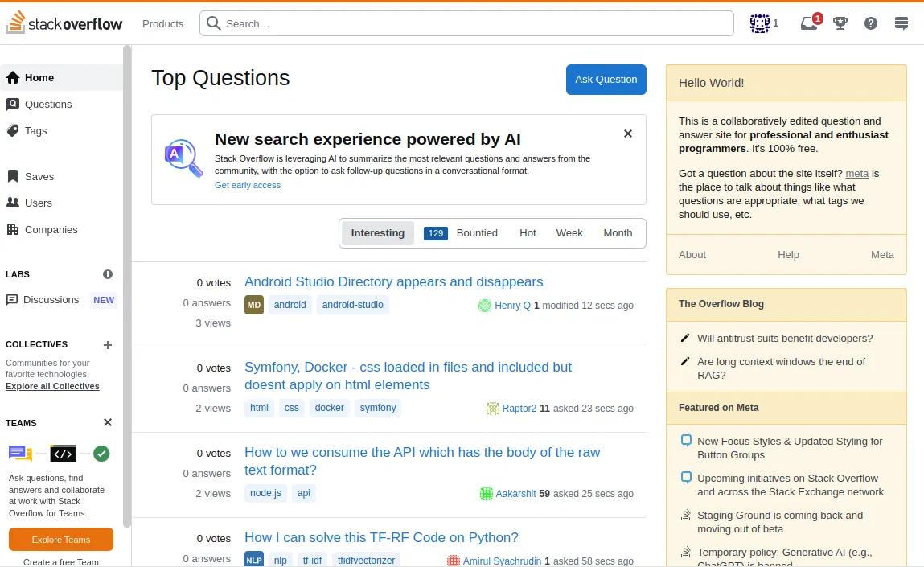
Task: Click the Labs info icon
Action: tap(108, 274)
